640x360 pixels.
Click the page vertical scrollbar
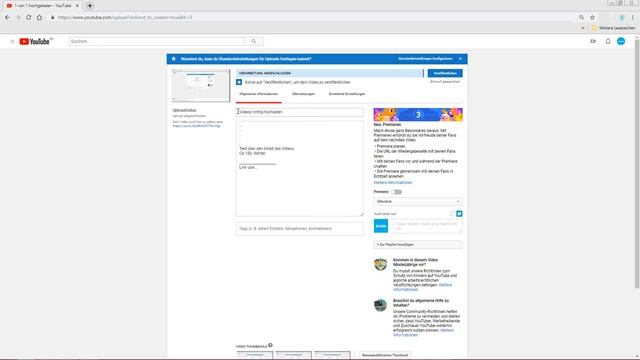pyautogui.click(x=637, y=163)
